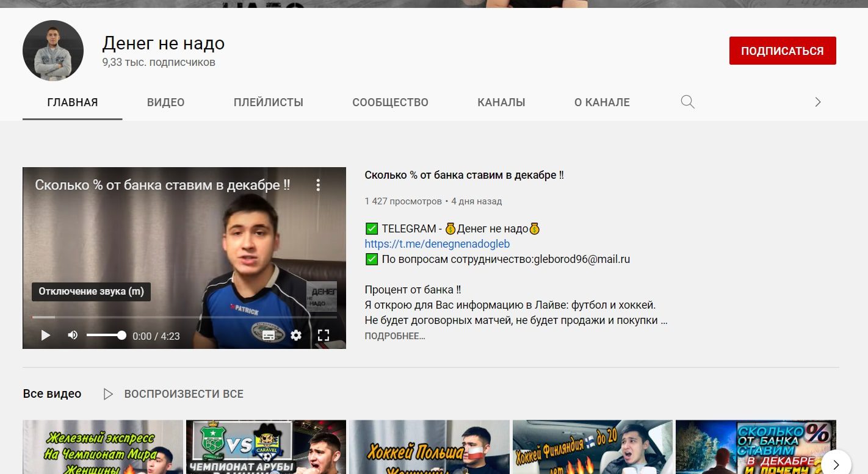Open the ВИДЕО tab
This screenshot has width=868, height=474.
tap(166, 102)
